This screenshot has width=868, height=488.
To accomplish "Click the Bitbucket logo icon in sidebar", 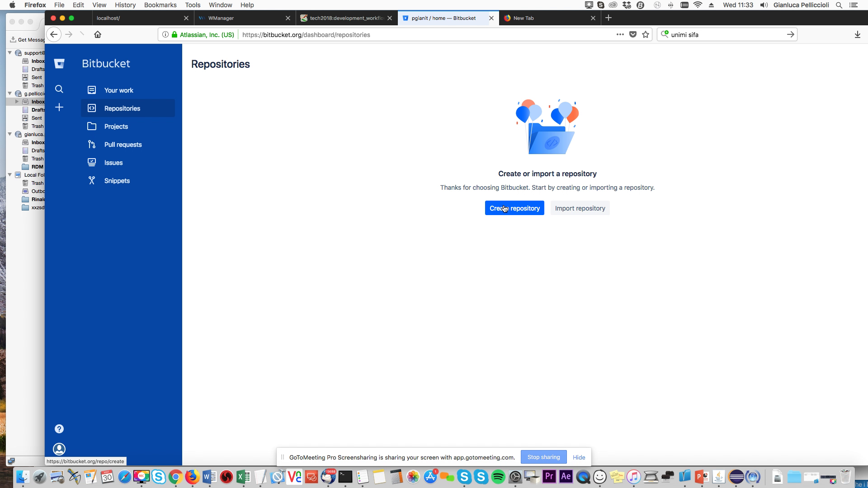I will [x=59, y=64].
